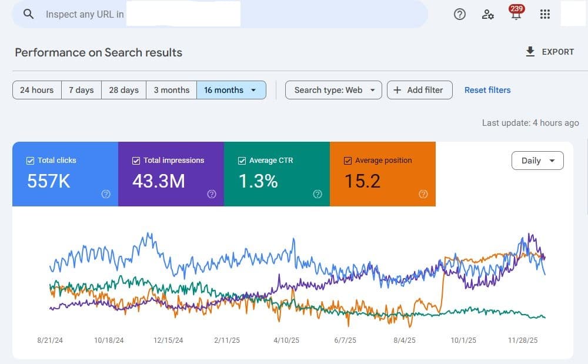Click the export download arrow icon

pyautogui.click(x=530, y=52)
